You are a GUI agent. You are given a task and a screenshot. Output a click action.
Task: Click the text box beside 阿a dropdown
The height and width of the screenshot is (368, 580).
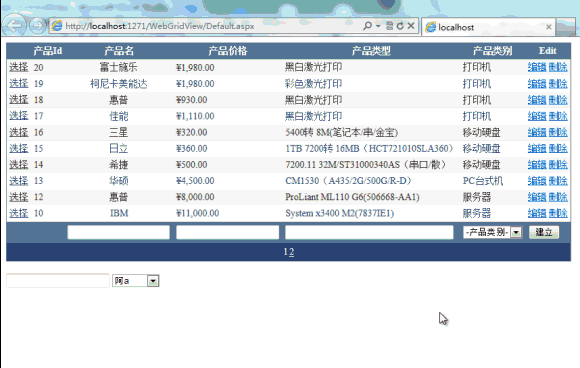coord(58,280)
